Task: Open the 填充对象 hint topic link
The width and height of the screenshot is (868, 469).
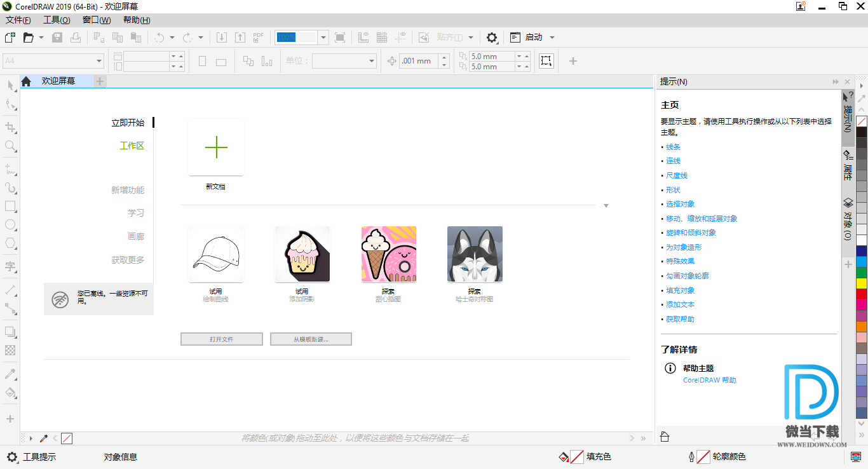Action: 680,290
